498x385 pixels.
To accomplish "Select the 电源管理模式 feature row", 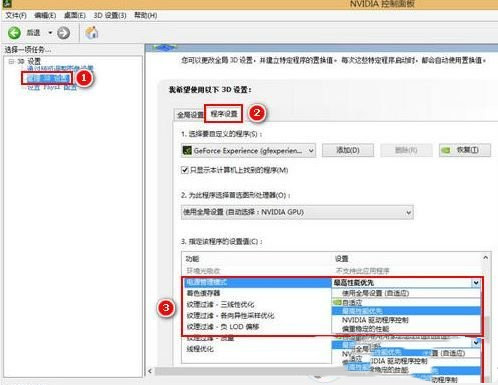I will pos(258,282).
